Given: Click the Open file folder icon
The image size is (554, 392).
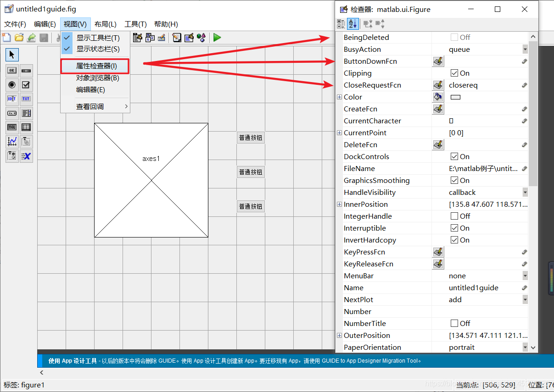Looking at the screenshot, I should pos(19,38).
